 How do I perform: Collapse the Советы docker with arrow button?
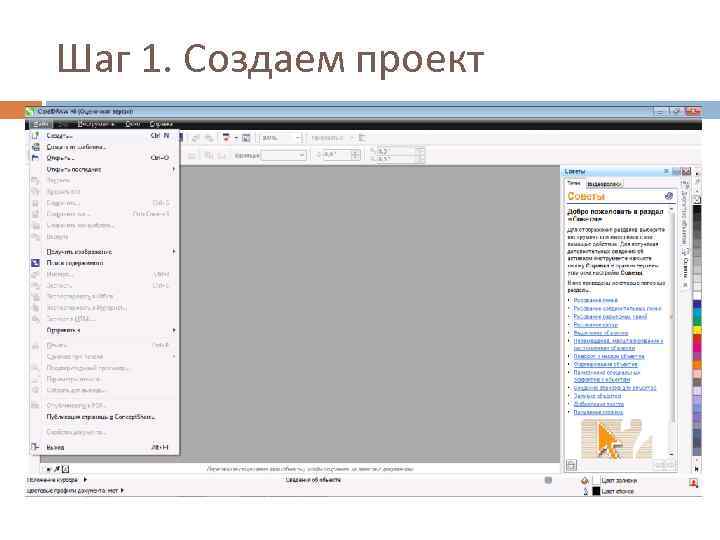[665, 171]
